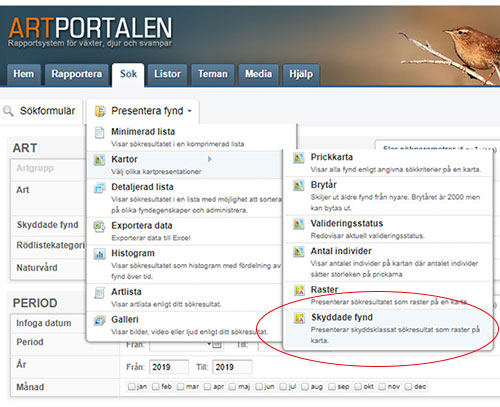Check the jan month checkbox
This screenshot has width=500, height=407.
[x=131, y=387]
